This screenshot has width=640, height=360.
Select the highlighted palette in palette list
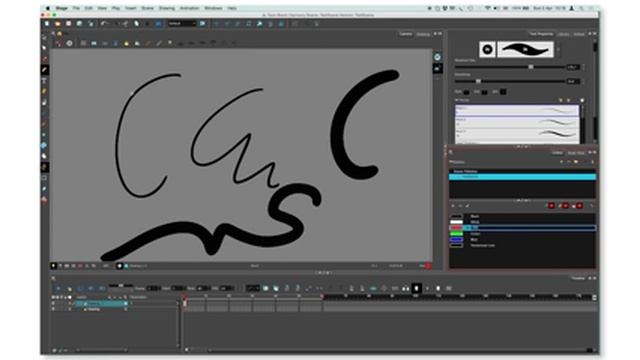(x=522, y=177)
